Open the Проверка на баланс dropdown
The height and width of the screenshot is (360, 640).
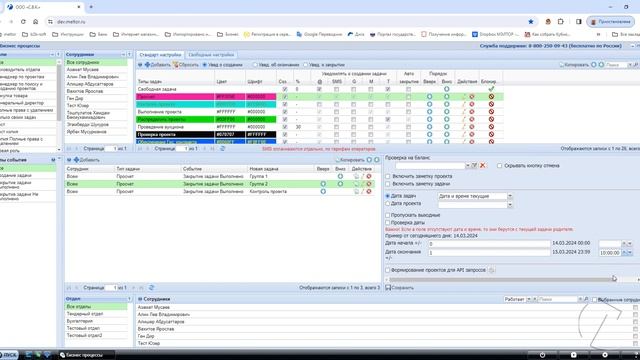tap(467, 166)
